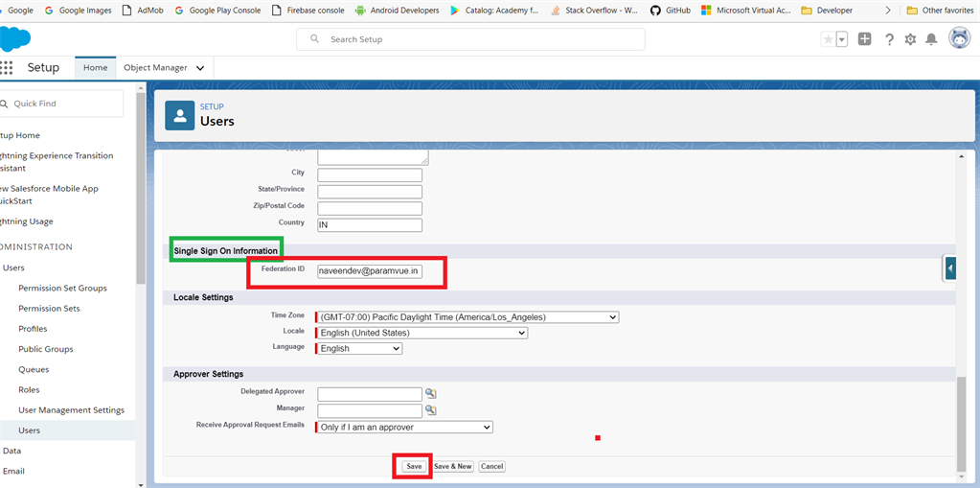The width and height of the screenshot is (980, 488).
Task: Open the setup gear icon
Action: click(x=910, y=39)
